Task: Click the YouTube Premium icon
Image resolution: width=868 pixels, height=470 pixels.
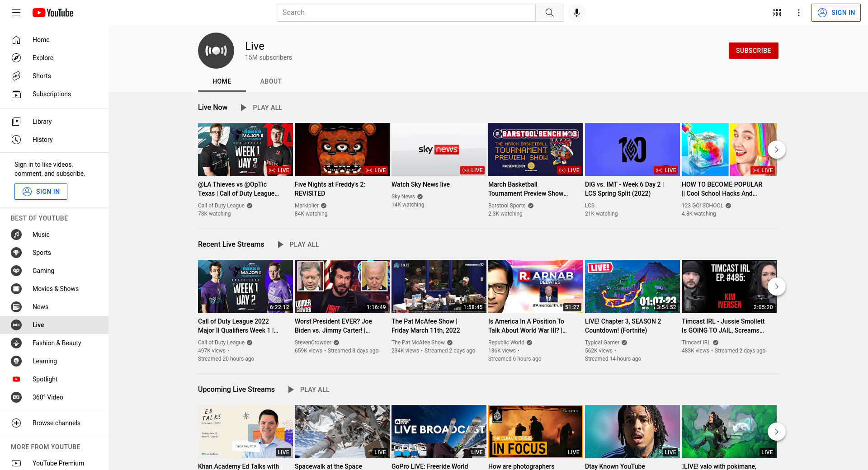Action: point(16,463)
